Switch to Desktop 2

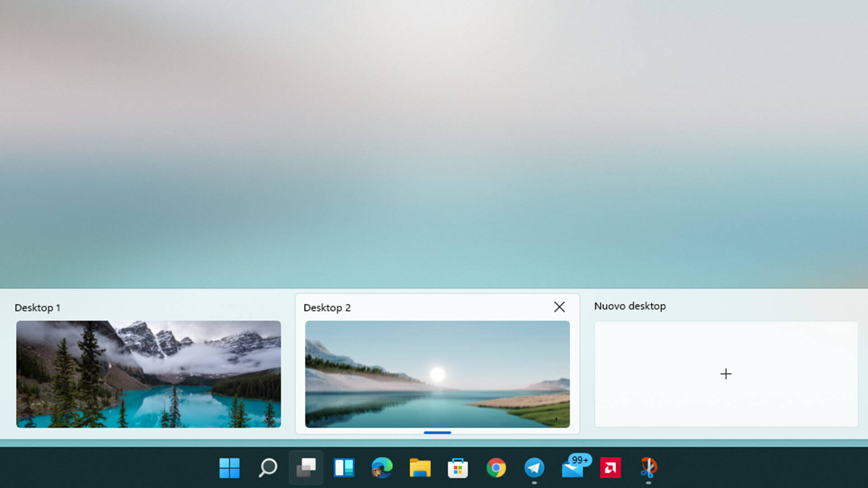tap(437, 374)
